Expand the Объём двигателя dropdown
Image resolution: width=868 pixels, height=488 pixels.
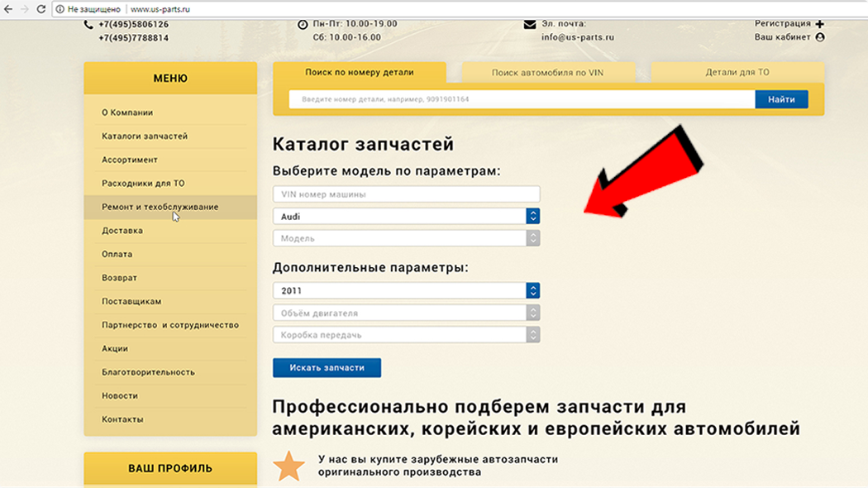pyautogui.click(x=407, y=313)
